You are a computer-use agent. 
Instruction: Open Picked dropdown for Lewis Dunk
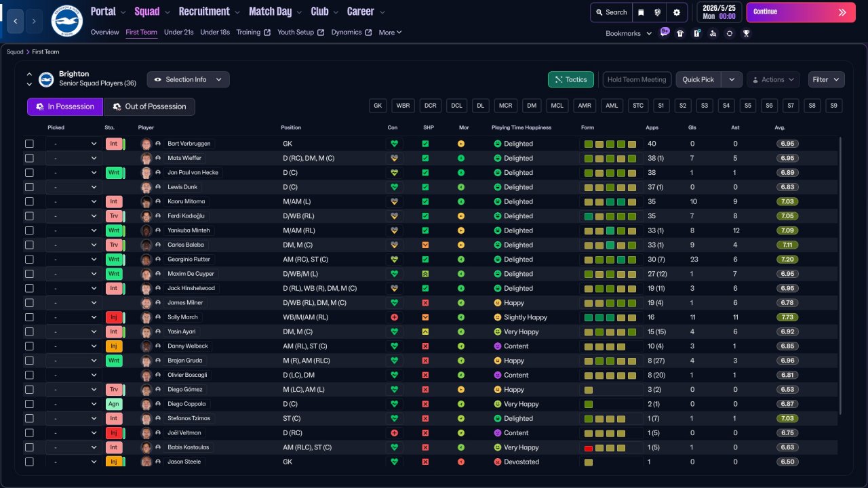(73, 187)
